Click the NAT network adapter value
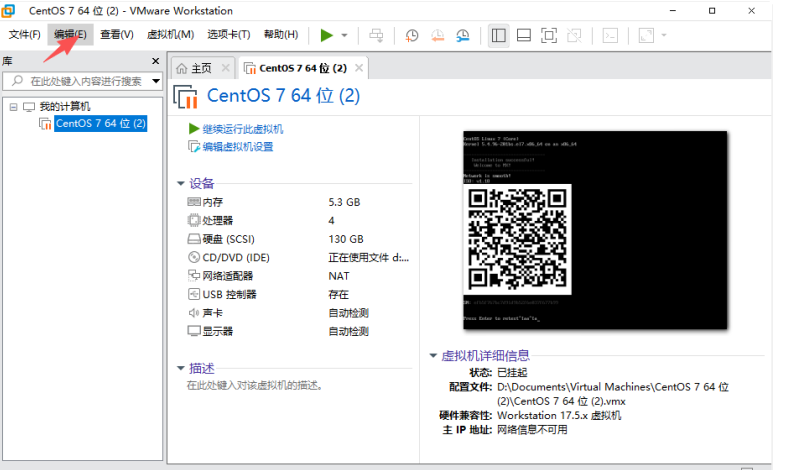Screen dimensions: 789x470 pos(339,276)
